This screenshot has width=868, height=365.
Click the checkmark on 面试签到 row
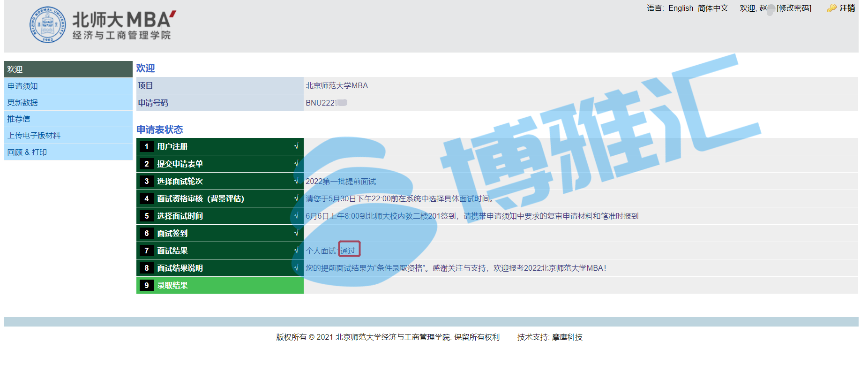(296, 233)
